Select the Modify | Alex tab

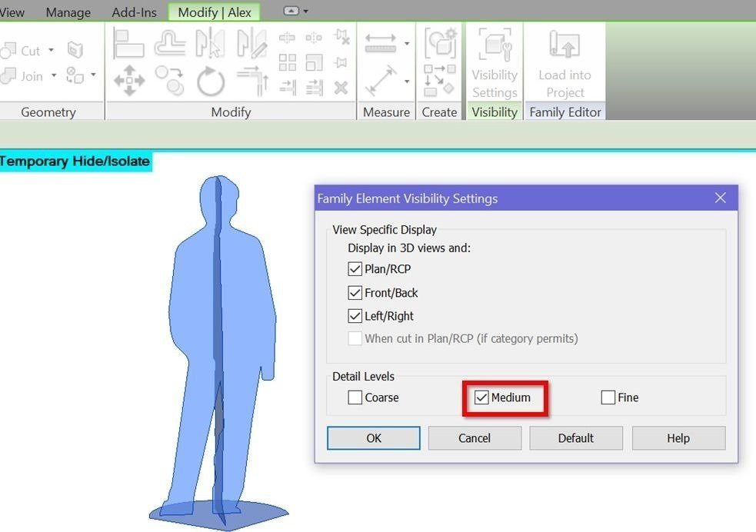[215, 12]
